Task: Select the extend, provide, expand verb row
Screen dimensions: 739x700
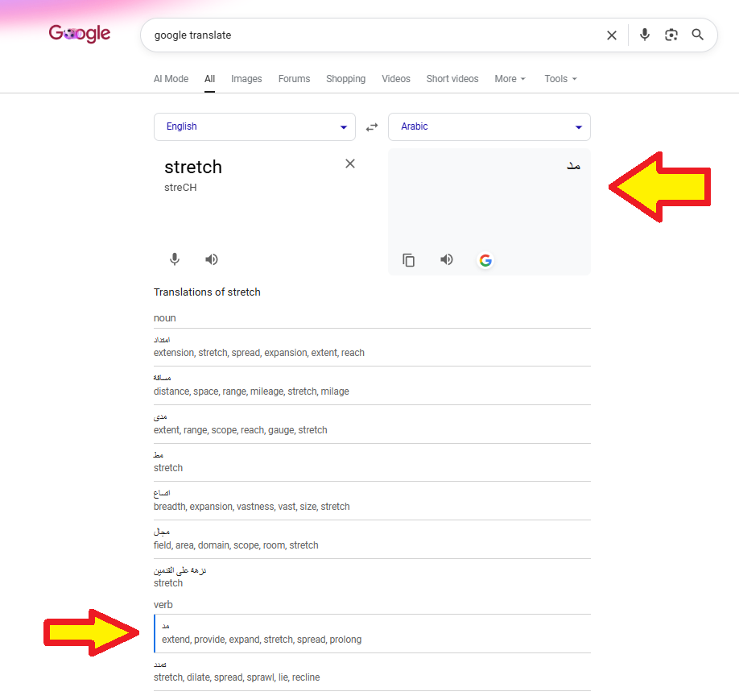Action: pyautogui.click(x=372, y=633)
